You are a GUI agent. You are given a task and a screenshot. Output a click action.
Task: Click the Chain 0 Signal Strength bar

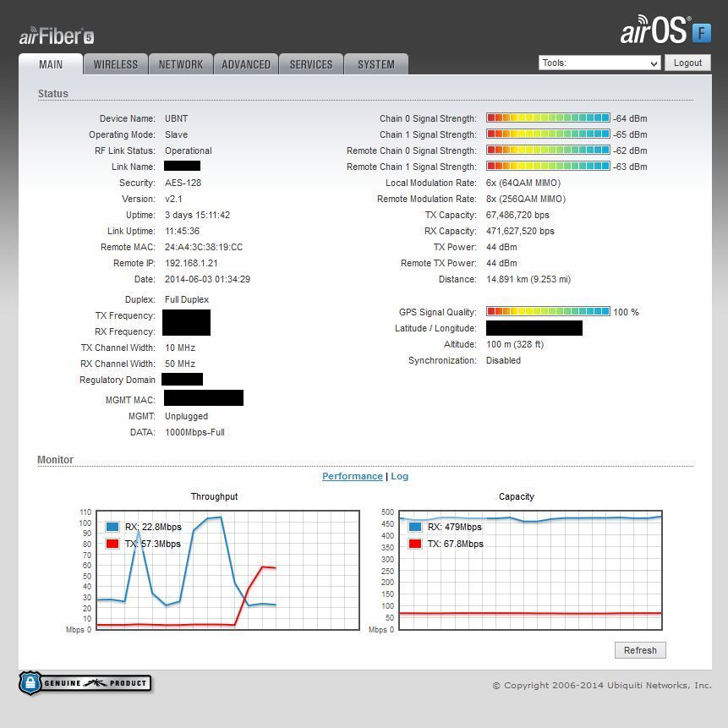coord(548,118)
